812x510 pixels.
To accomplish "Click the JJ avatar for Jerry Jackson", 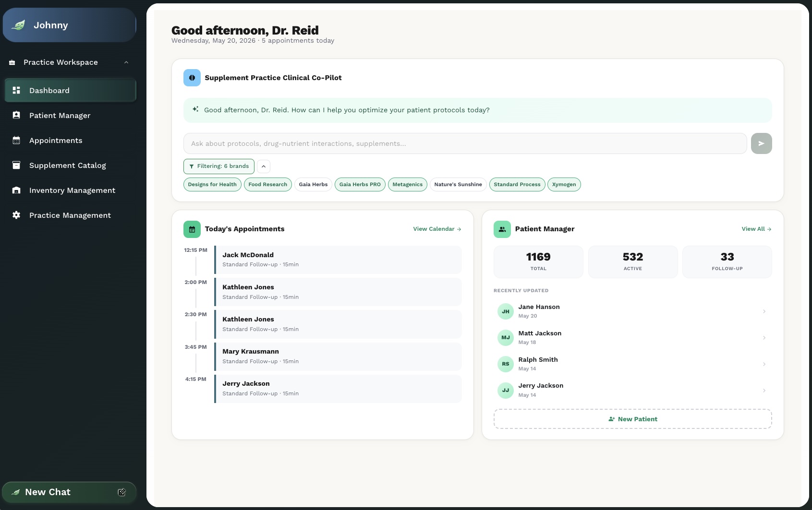I will (506, 391).
